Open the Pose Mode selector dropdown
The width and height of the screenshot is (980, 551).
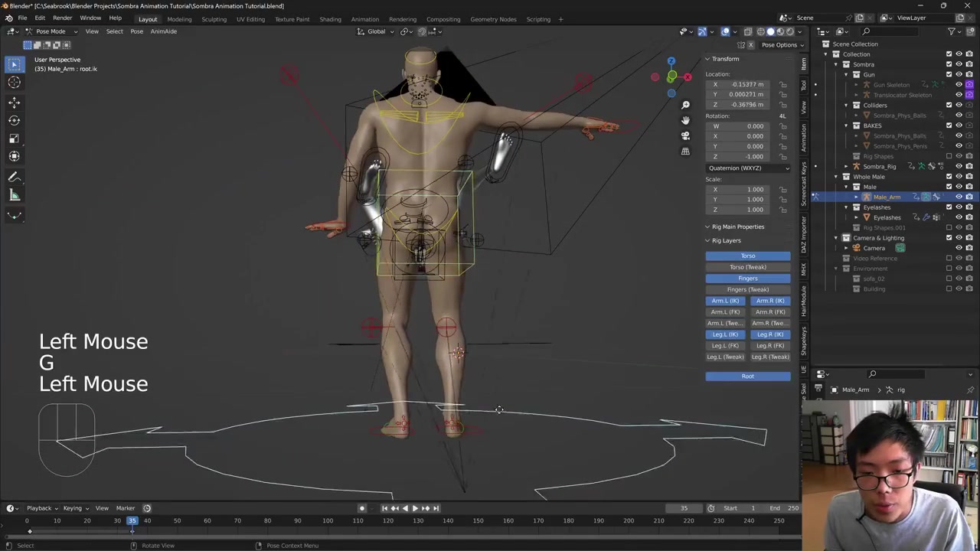coord(51,31)
